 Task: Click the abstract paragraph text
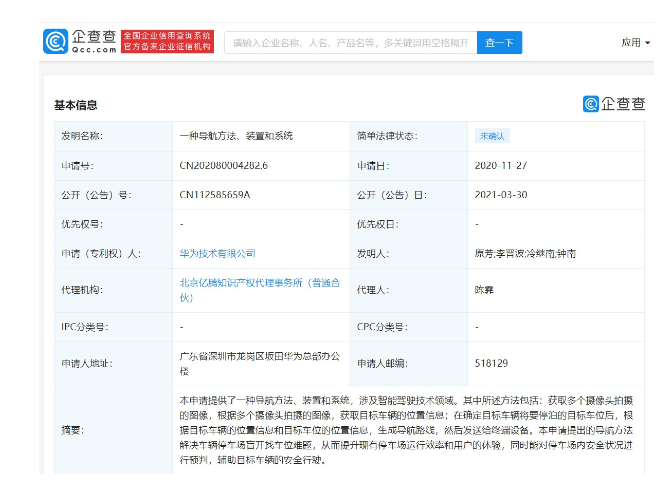[406, 430]
